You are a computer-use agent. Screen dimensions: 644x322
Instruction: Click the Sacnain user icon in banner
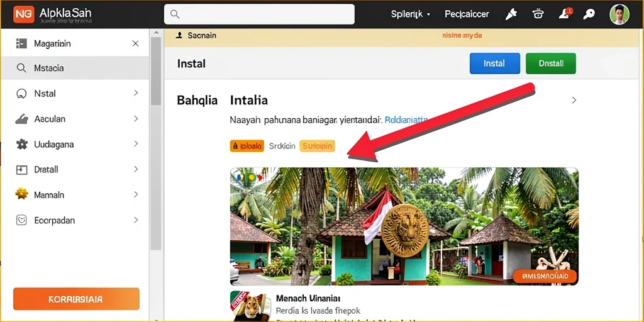(179, 36)
